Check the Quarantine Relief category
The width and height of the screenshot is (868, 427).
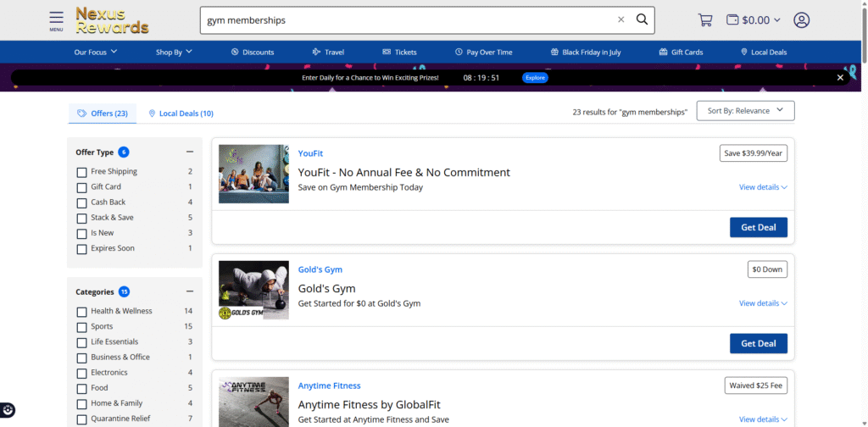[81, 420]
